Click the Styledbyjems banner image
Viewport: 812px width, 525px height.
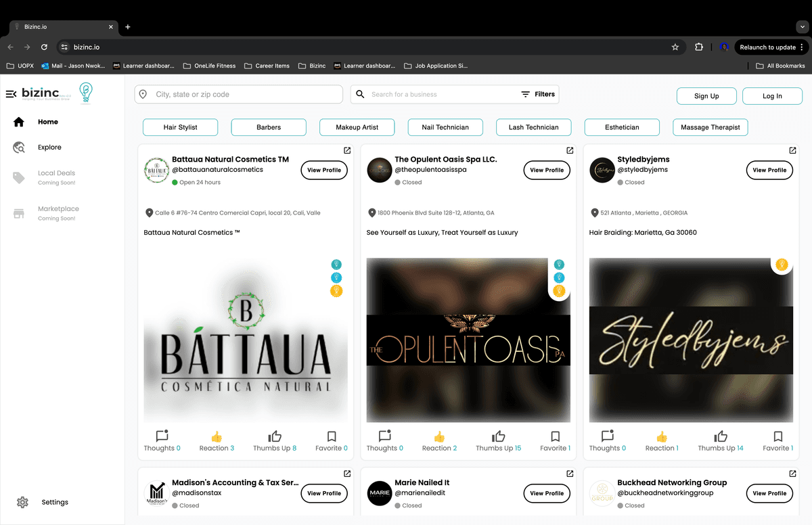pos(691,340)
